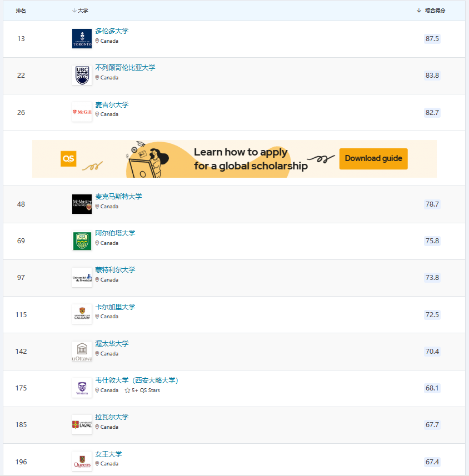Click the Western University logo
The image size is (469, 476).
[x=82, y=388]
